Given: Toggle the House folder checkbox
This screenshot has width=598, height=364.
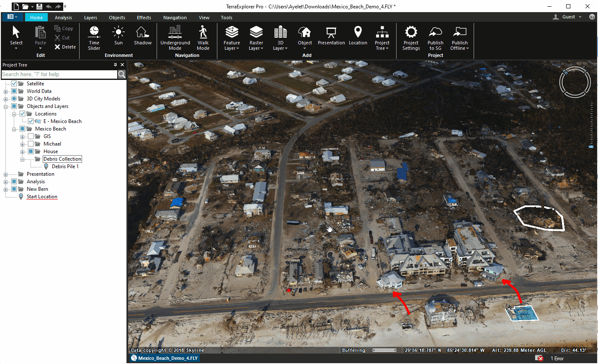Looking at the screenshot, I should click(31, 151).
